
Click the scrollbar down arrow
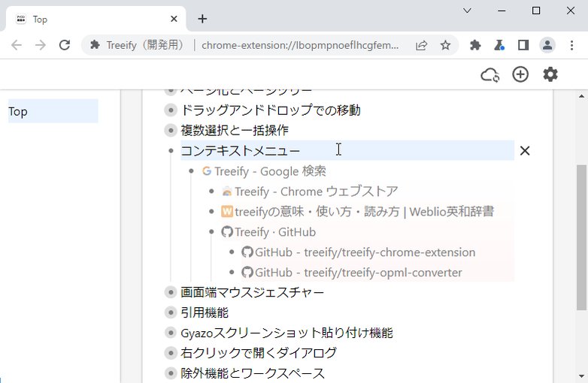[581, 376]
